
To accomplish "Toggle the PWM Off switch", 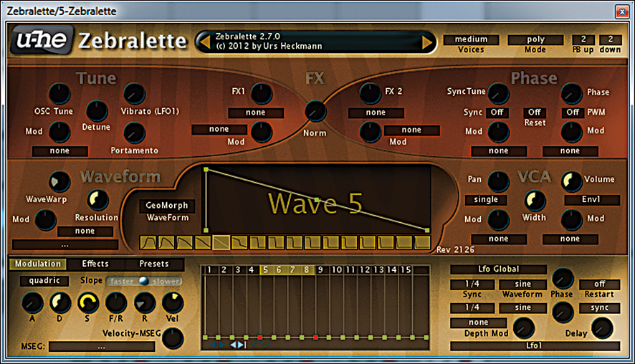I will pos(571,112).
